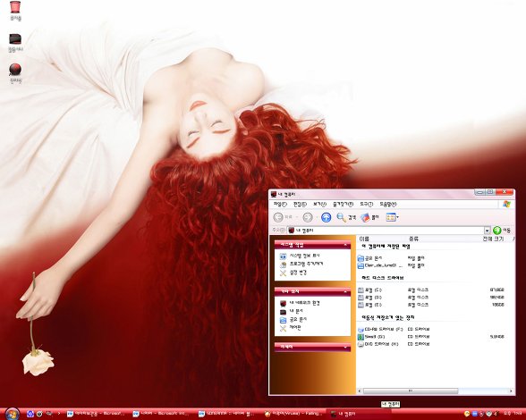Switch to the third Internet Explorer taskbar button
Viewport: 526px width, 420px height.
point(227,414)
